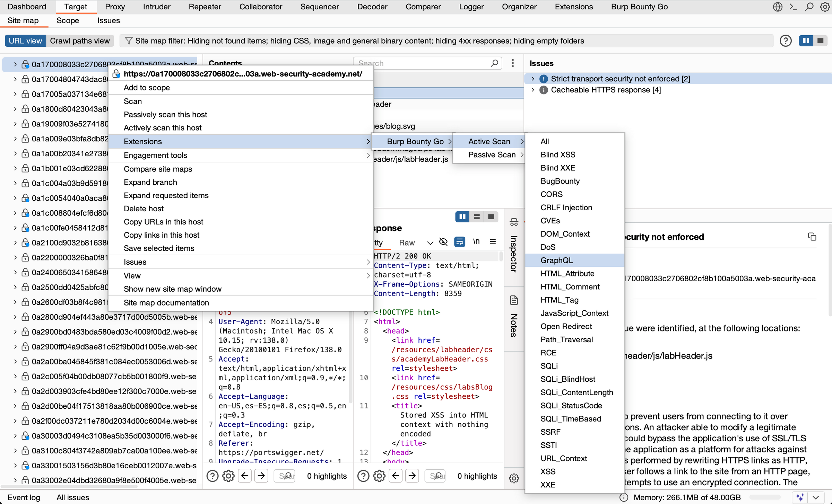Viewport: 832px width, 504px height.
Task: Switch to Crawl paths view
Action: 80,41
